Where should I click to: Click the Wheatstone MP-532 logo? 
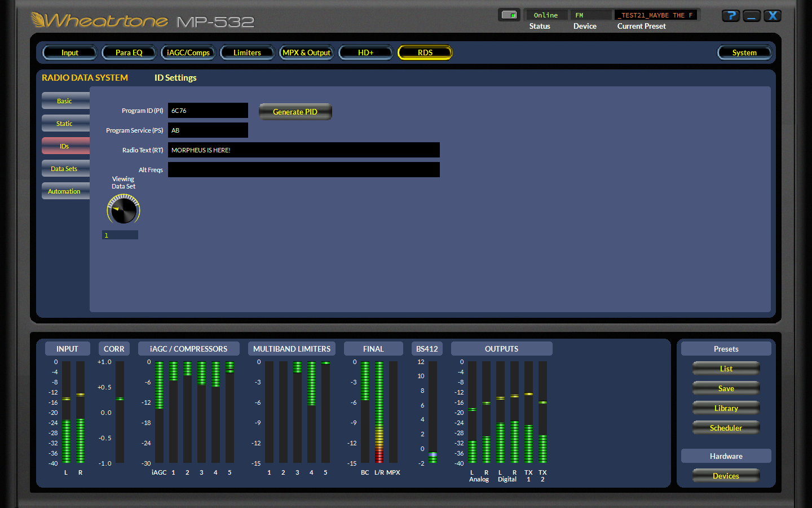(x=143, y=21)
